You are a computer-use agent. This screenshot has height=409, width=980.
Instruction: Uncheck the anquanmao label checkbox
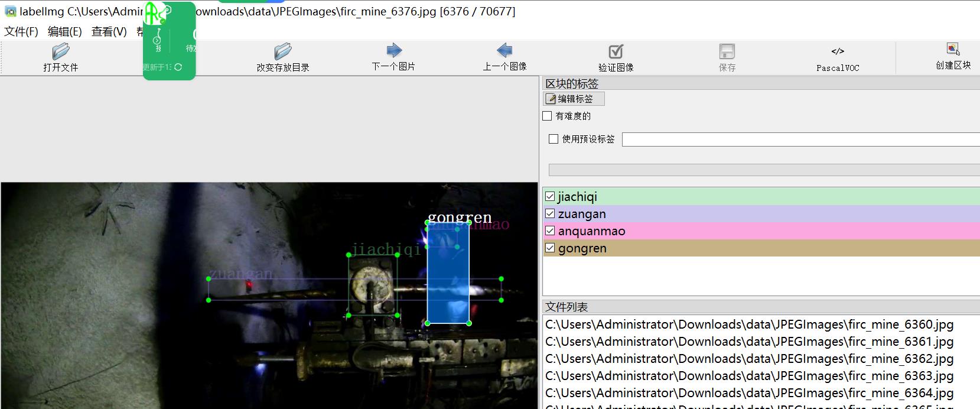(x=550, y=231)
